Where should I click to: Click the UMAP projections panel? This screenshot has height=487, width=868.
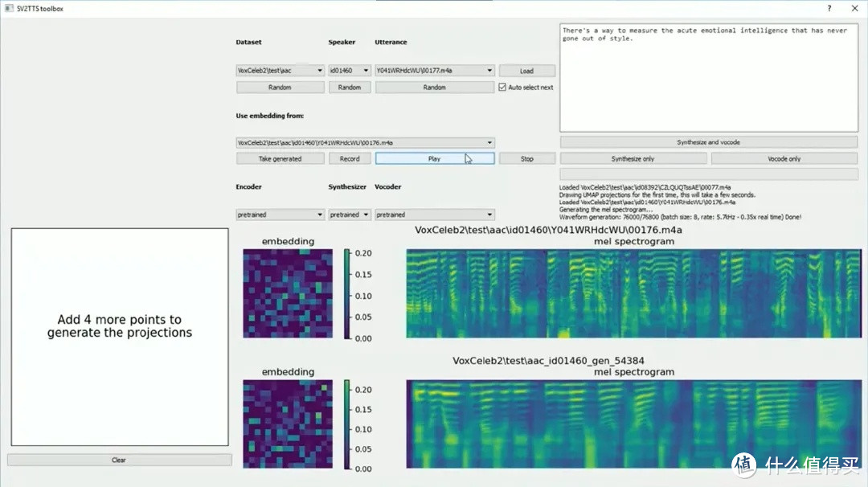click(120, 337)
